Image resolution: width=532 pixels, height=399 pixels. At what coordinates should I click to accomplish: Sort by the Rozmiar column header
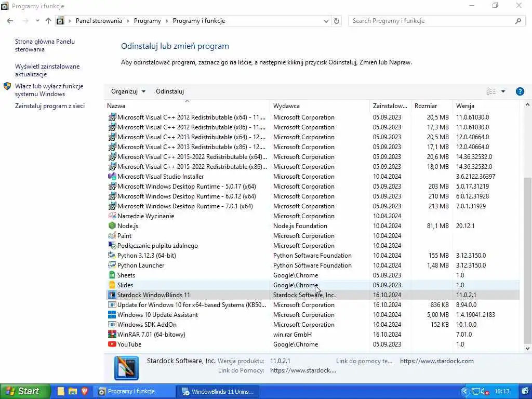coord(432,106)
